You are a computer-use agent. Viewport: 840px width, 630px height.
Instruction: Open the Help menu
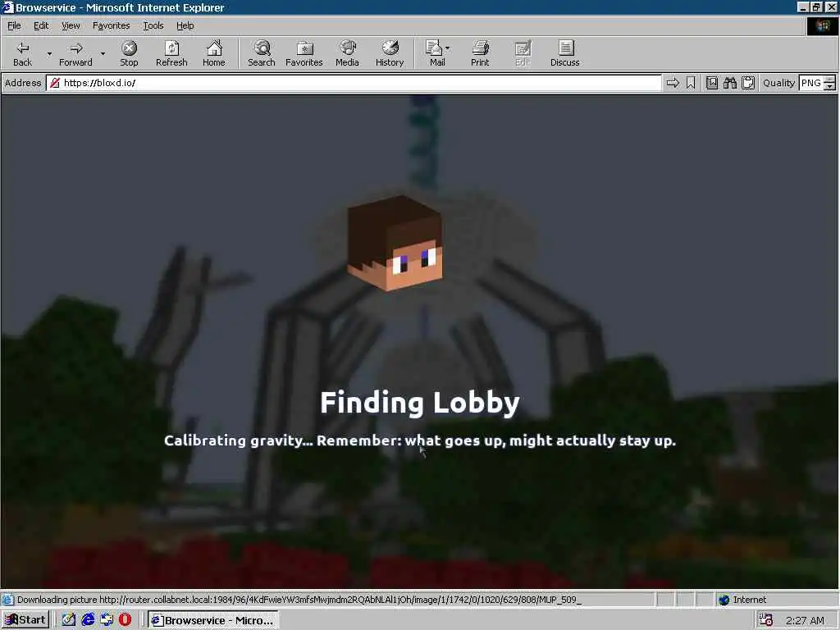point(185,25)
